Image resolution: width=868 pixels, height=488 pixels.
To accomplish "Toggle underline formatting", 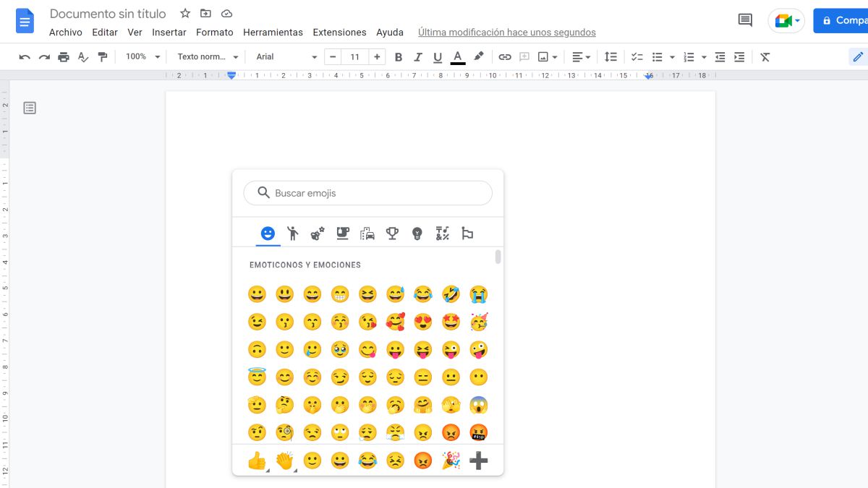I will pyautogui.click(x=438, y=56).
